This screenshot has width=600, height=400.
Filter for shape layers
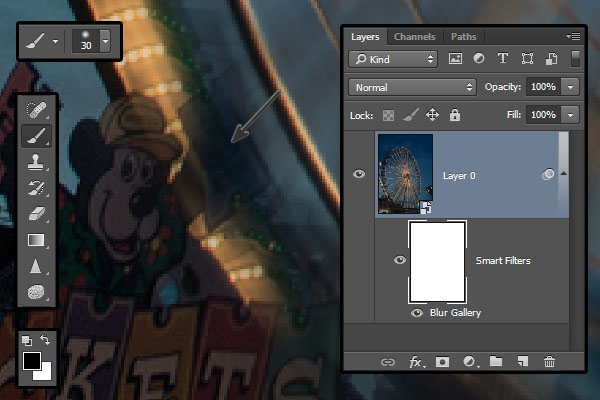[527, 59]
